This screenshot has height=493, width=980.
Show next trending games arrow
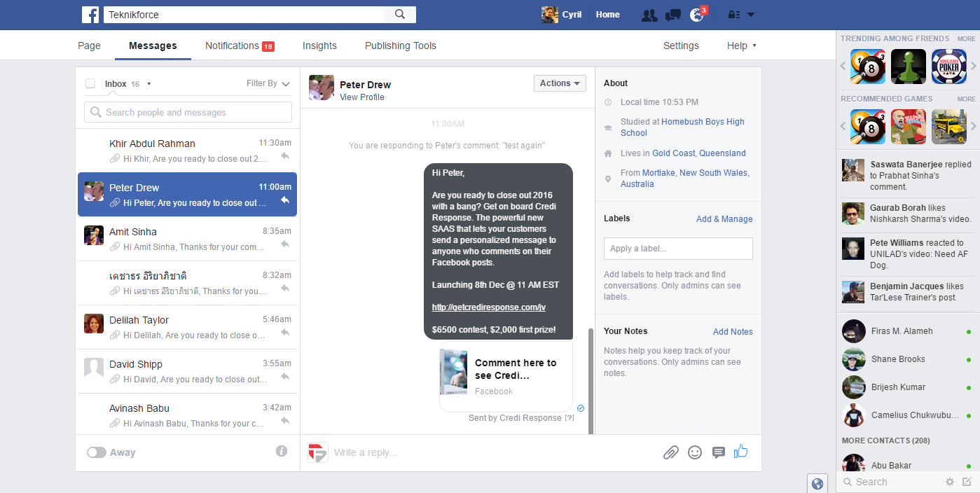(x=974, y=67)
